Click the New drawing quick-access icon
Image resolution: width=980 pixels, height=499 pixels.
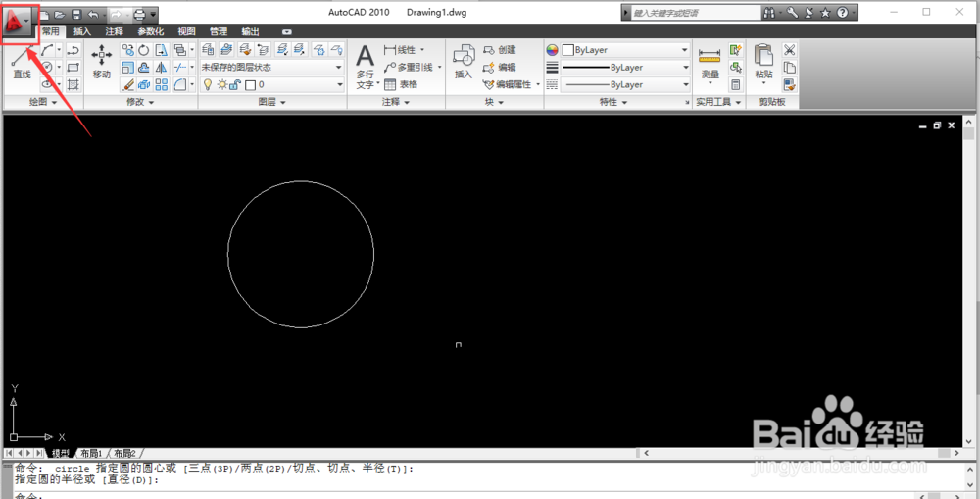pyautogui.click(x=45, y=13)
